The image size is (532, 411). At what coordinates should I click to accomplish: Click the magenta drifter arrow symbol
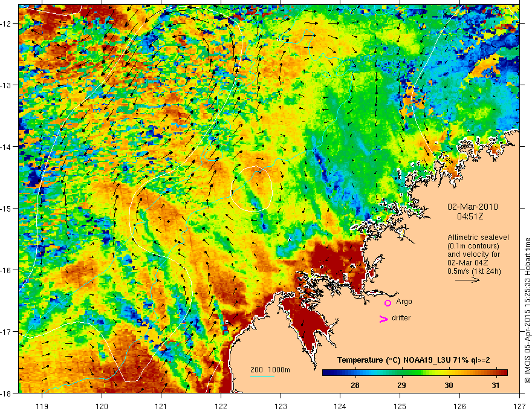coord(383,319)
